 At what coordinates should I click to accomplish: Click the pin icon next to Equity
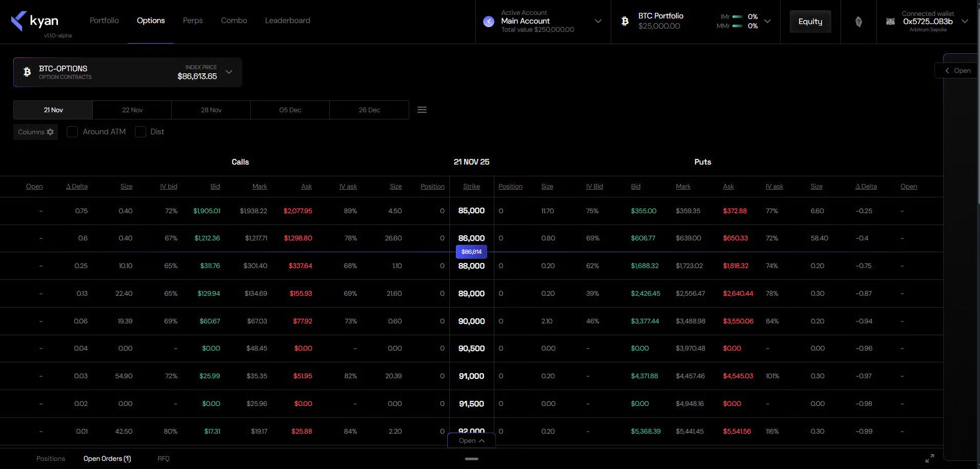click(x=858, y=22)
